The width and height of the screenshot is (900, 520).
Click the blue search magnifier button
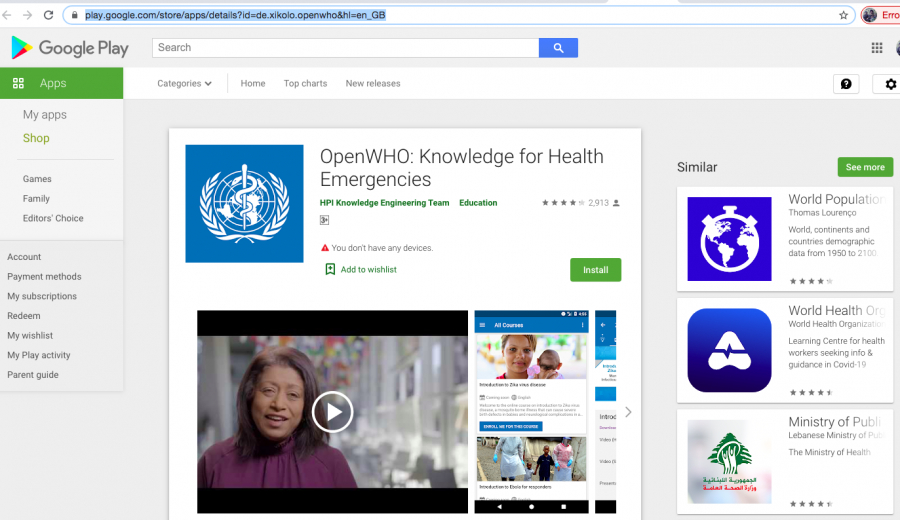coord(558,48)
